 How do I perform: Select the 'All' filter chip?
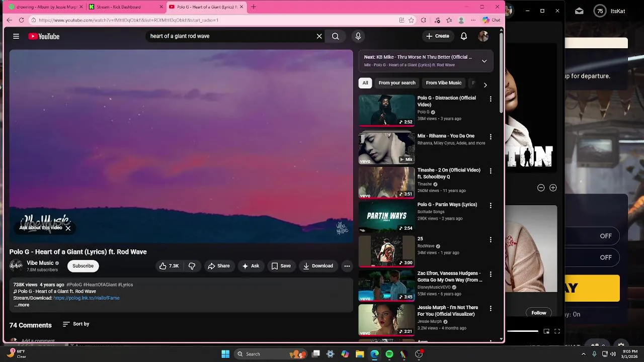tap(365, 83)
